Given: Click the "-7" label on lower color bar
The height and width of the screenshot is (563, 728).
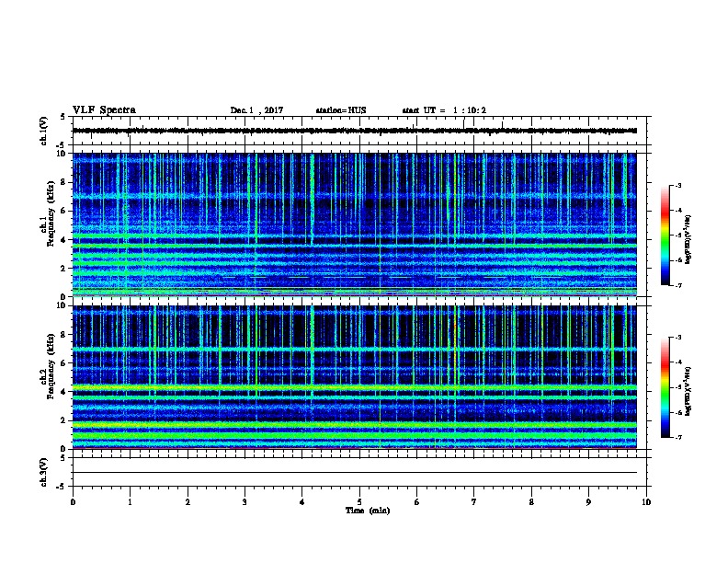Looking at the screenshot, I should (677, 437).
